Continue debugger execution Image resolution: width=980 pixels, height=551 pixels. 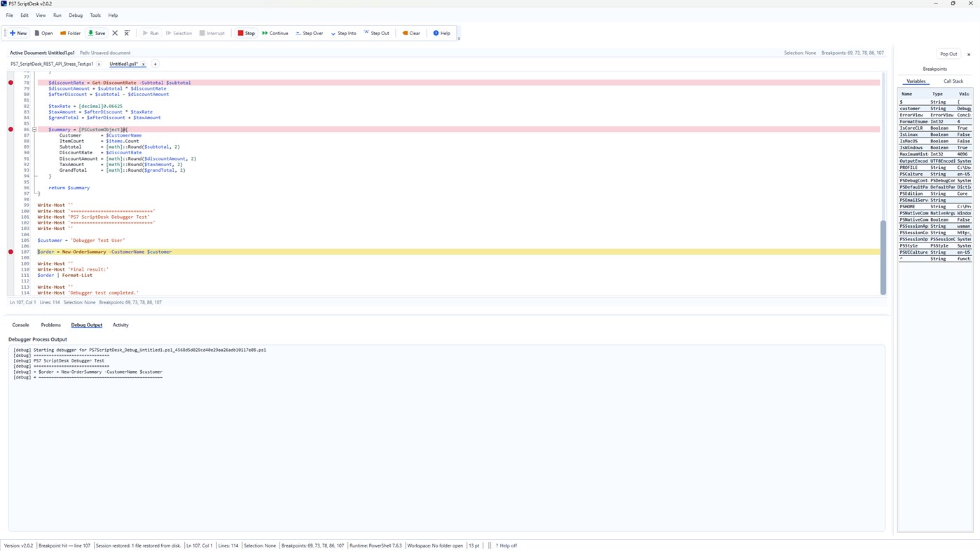(275, 33)
